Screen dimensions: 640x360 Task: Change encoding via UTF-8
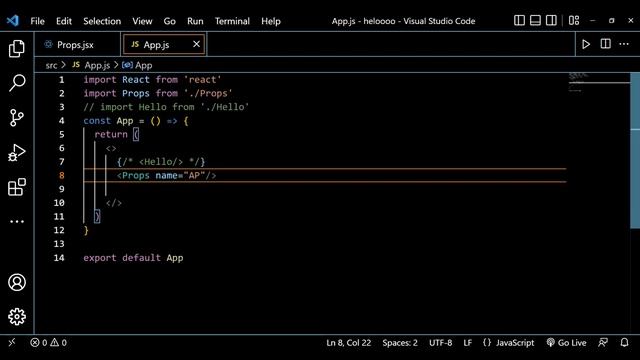pyautogui.click(x=440, y=342)
